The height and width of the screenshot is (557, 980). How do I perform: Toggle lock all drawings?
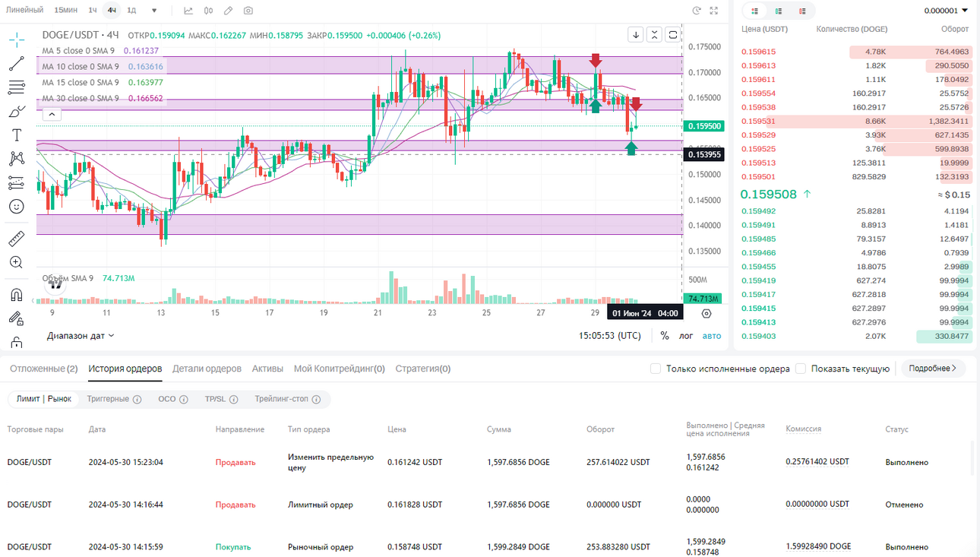coord(16,343)
